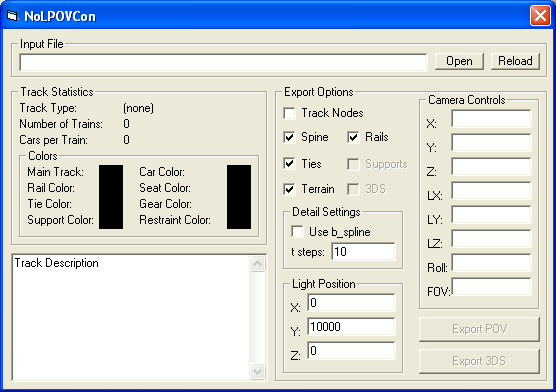Toggle the Terrain checkbox
556x392 pixels.
click(x=289, y=189)
